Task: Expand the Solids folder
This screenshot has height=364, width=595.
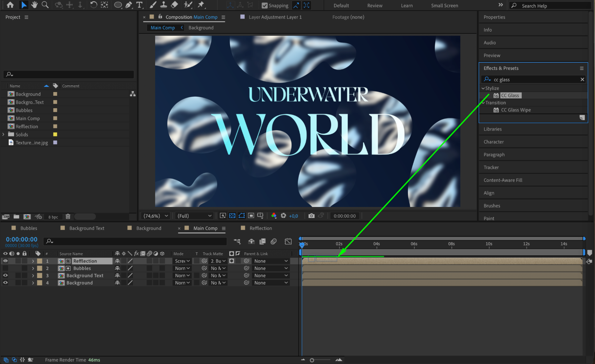Action: [x=4, y=134]
